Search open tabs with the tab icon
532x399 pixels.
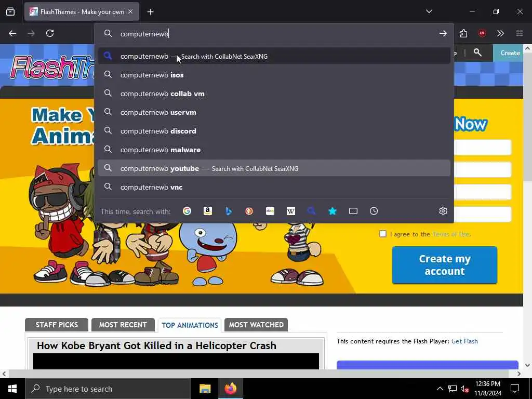353,211
